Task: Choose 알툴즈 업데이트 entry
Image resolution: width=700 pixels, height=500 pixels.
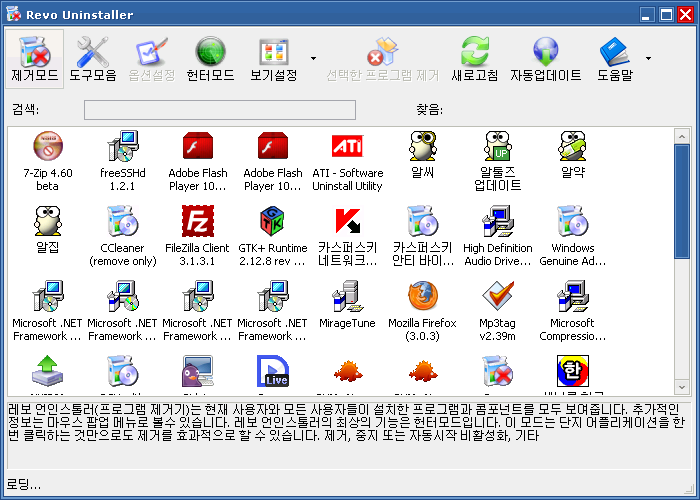Action: click(497, 162)
